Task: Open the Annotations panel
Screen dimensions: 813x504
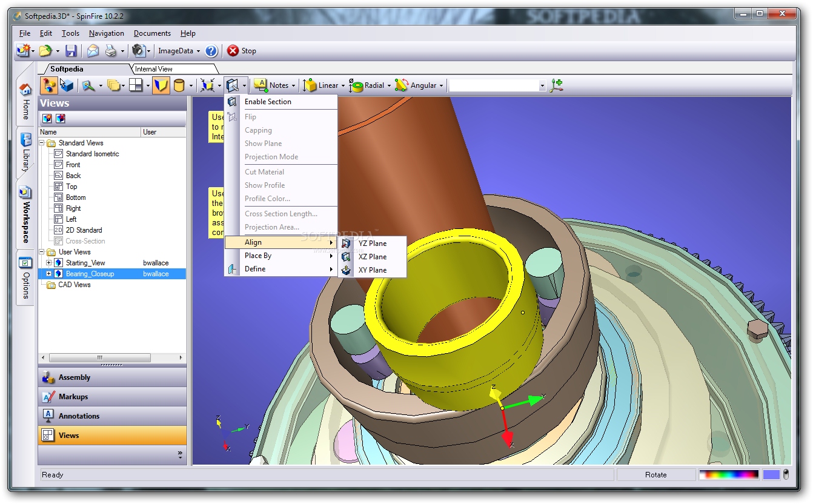Action: [x=113, y=416]
